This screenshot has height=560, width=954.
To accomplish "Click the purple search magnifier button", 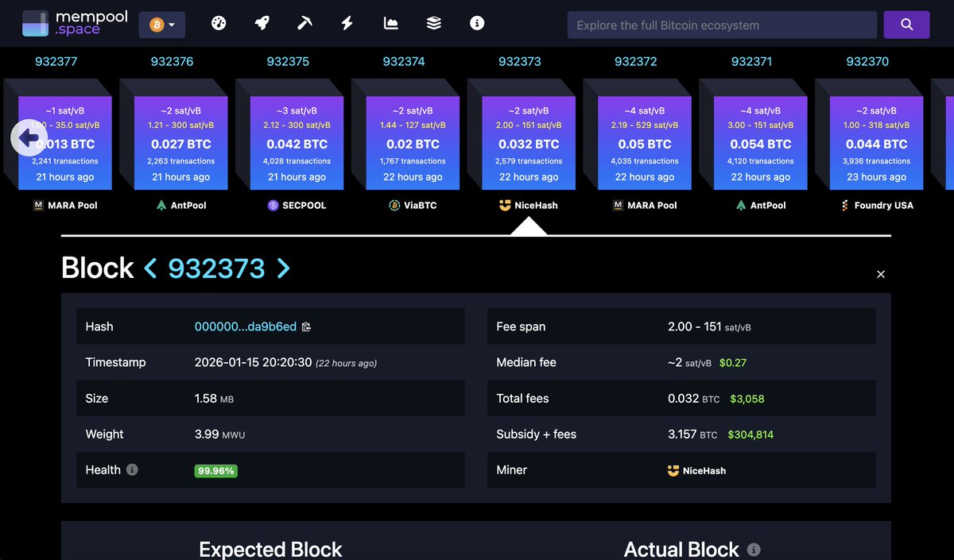I will [x=906, y=25].
